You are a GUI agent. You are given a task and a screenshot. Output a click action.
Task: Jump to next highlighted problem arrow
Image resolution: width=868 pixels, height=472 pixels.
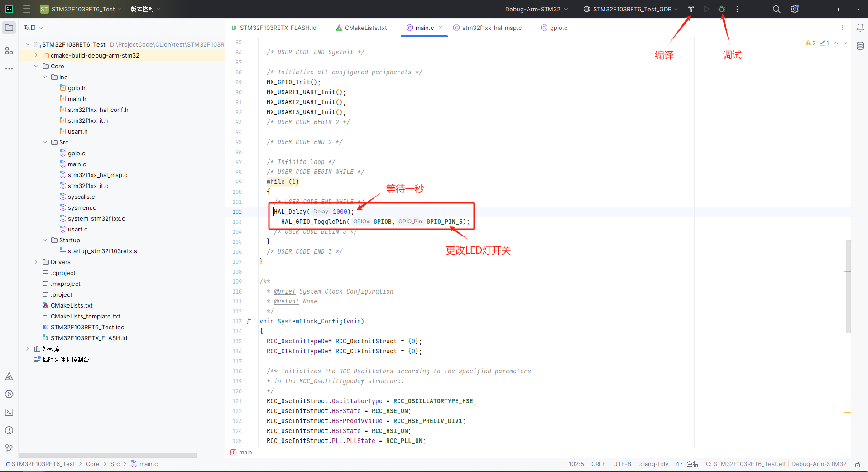845,43
